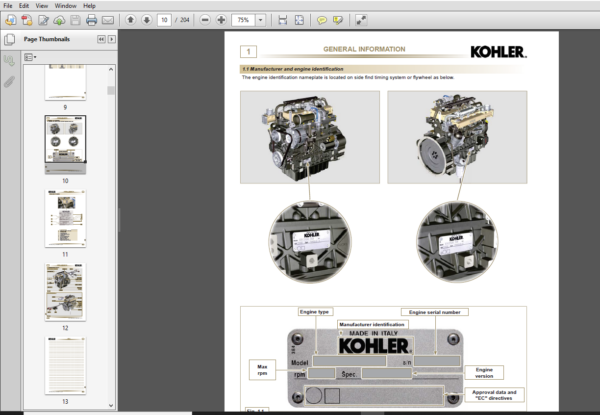This screenshot has height=415, width=600.
Task: Click the Fit width scrolling icon
Action: pos(283,20)
